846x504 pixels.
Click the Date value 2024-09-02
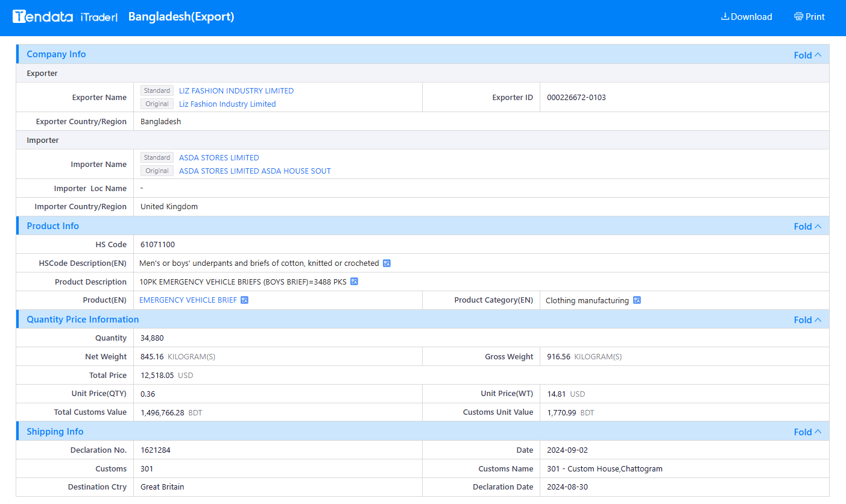(567, 450)
